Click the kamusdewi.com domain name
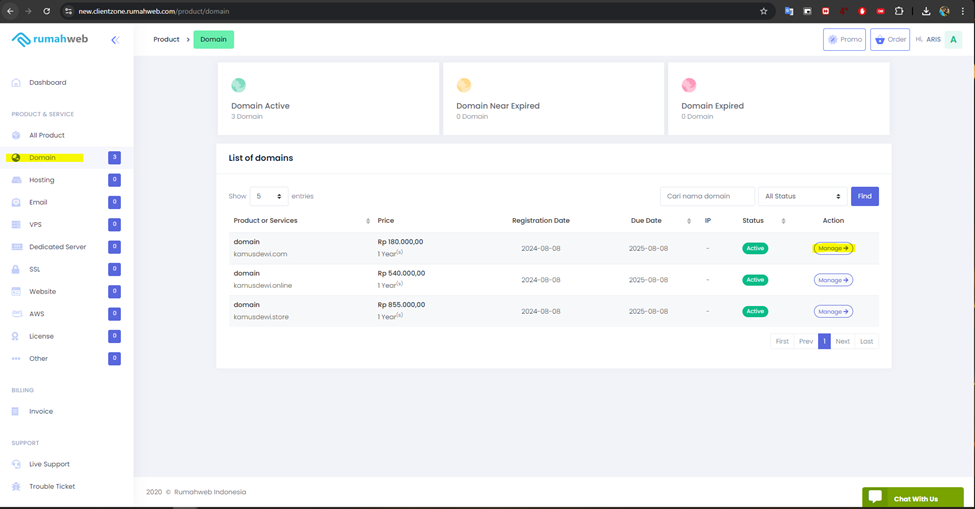 [x=260, y=254]
